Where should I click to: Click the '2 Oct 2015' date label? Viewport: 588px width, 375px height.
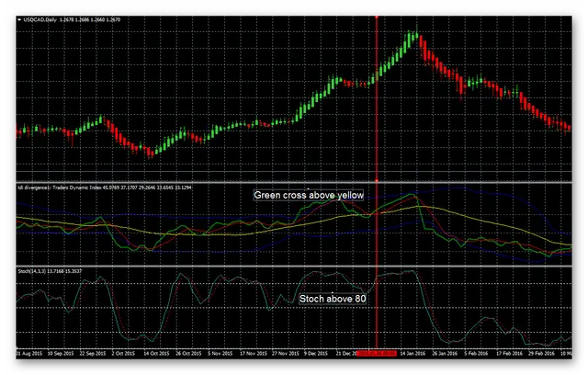click(123, 353)
